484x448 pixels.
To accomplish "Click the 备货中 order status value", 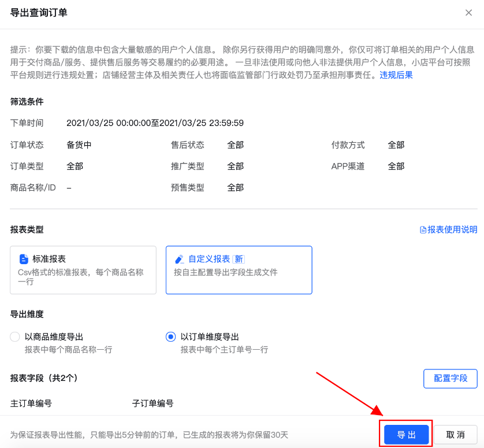I will 79,145.
